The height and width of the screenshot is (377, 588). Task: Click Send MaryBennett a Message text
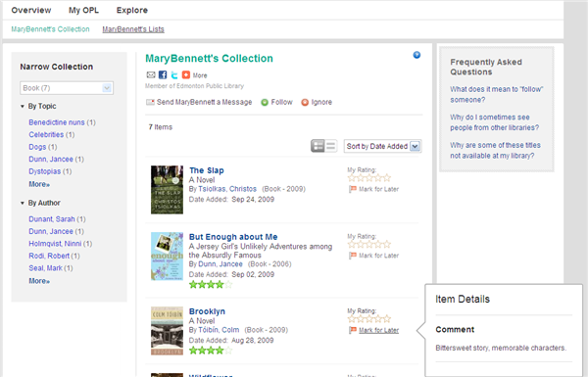(205, 102)
